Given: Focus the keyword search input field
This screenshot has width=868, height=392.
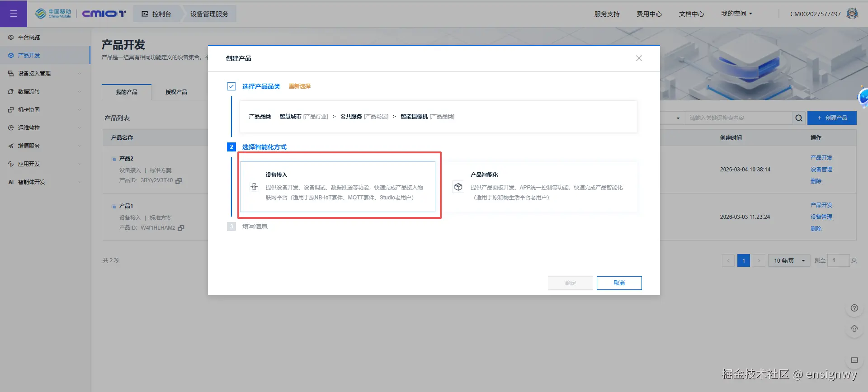Looking at the screenshot, I should [x=739, y=118].
